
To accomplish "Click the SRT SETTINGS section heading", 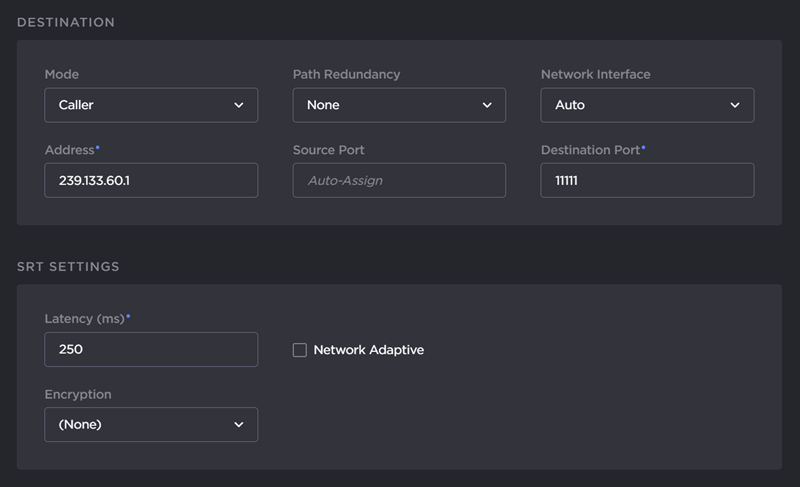I will coord(68,267).
